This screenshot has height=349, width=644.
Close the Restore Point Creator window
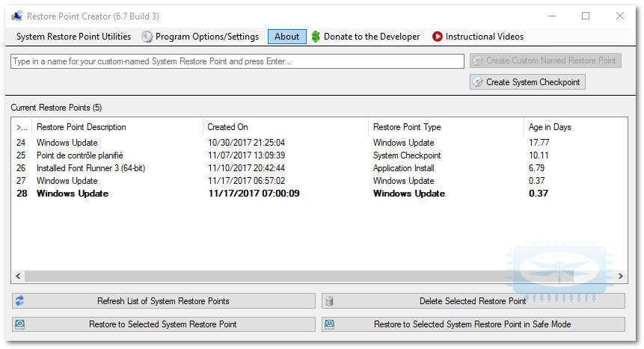click(620, 16)
